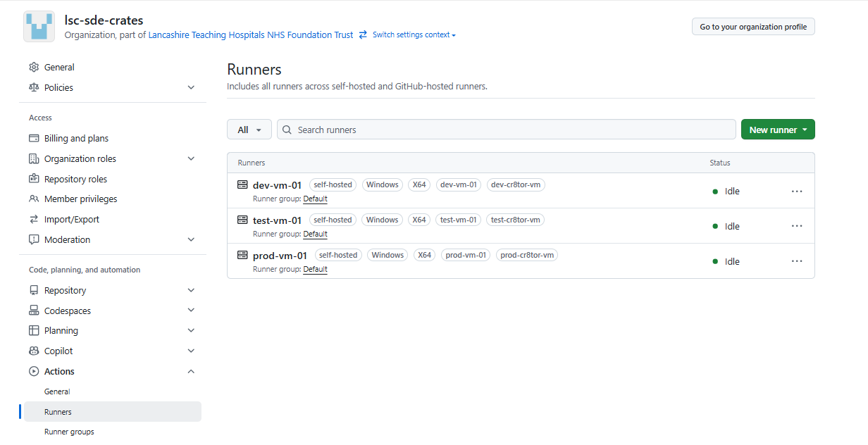The width and height of the screenshot is (868, 445).
Task: Open Lancashire Teaching Hospitals NHS Foundation Trust link
Action: tap(251, 35)
